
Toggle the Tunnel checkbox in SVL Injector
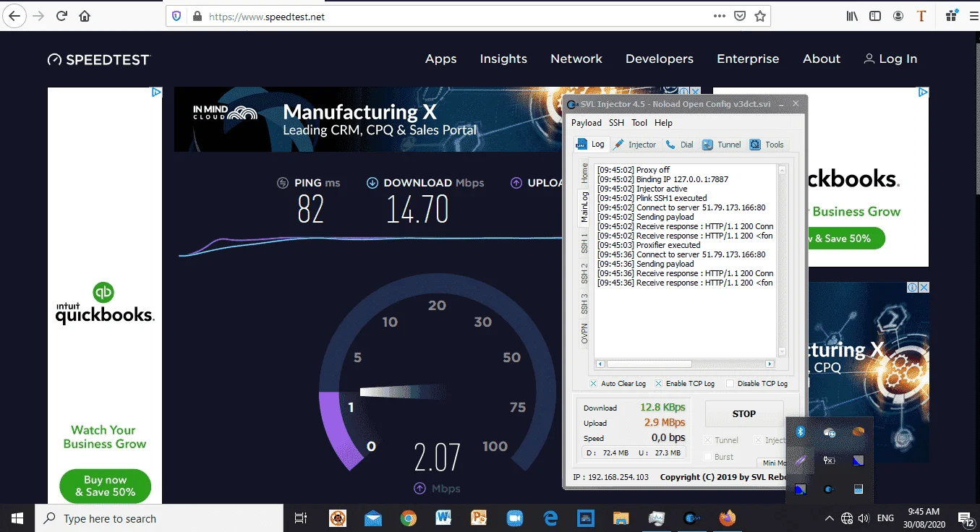708,440
